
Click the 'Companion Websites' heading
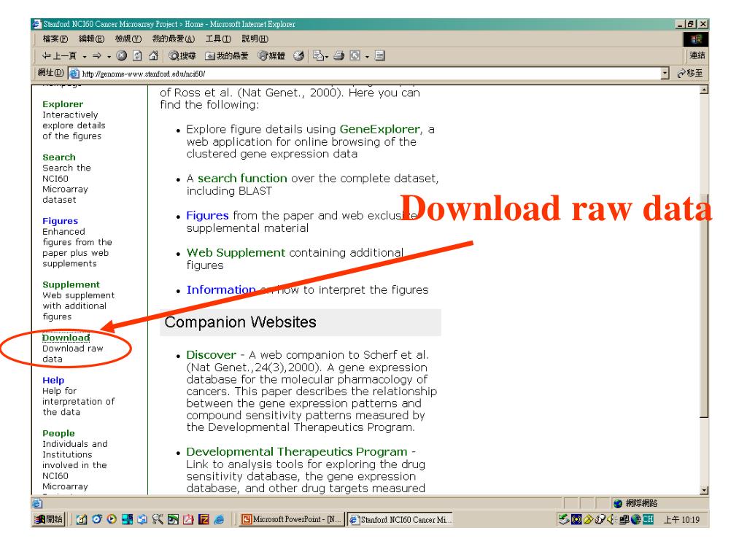coord(240,322)
